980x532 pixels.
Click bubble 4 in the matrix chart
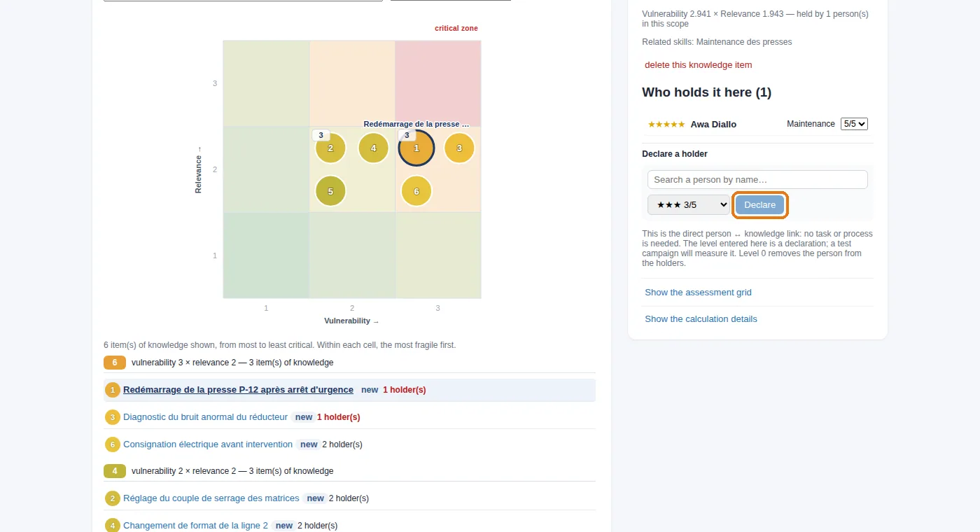tap(374, 148)
